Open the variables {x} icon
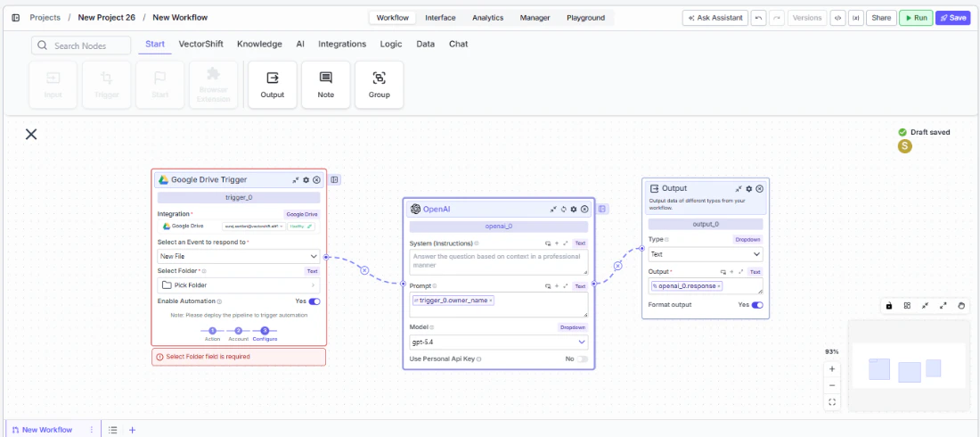This screenshot has height=437, width=980. click(855, 18)
